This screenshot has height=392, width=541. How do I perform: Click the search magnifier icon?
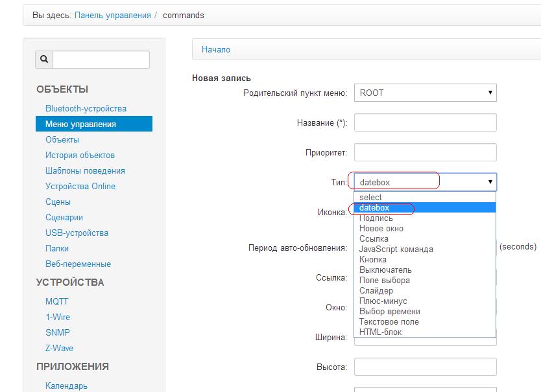point(44,60)
